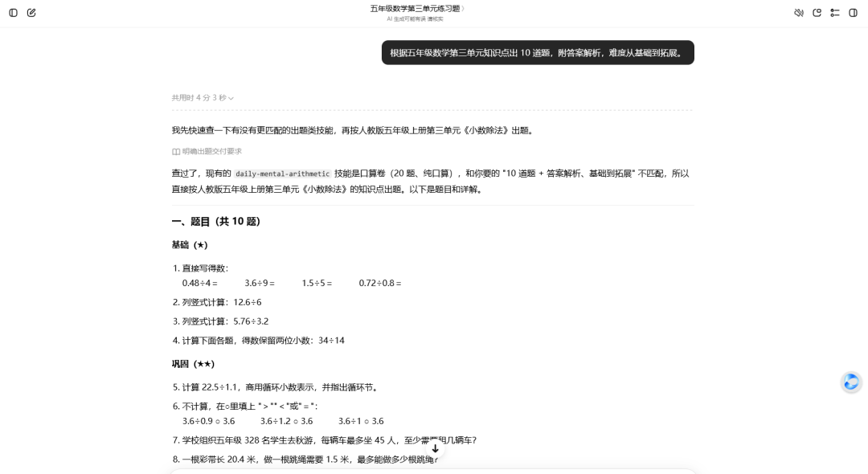Click the 巩固（★★）section label

[x=193, y=364]
